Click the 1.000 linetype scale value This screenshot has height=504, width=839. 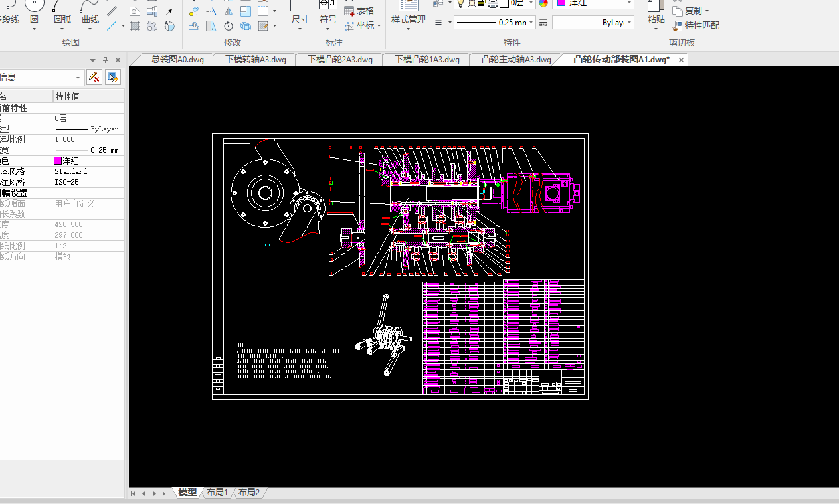[88, 139]
